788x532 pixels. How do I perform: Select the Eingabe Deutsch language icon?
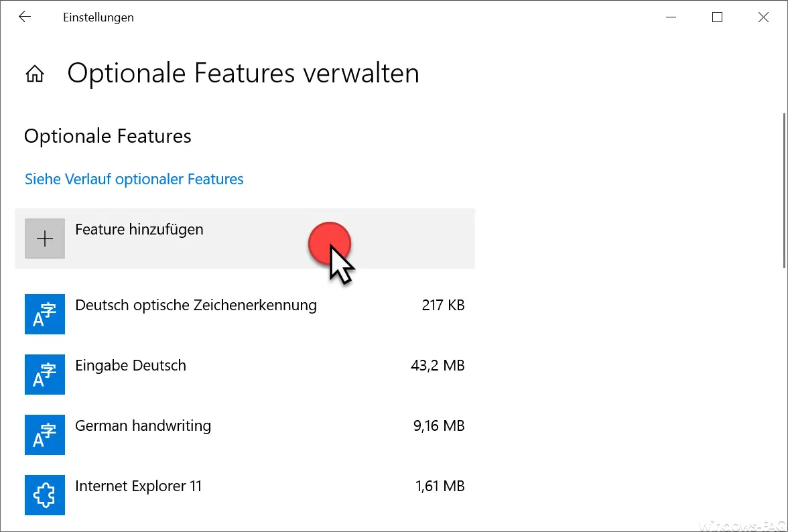tap(45, 375)
